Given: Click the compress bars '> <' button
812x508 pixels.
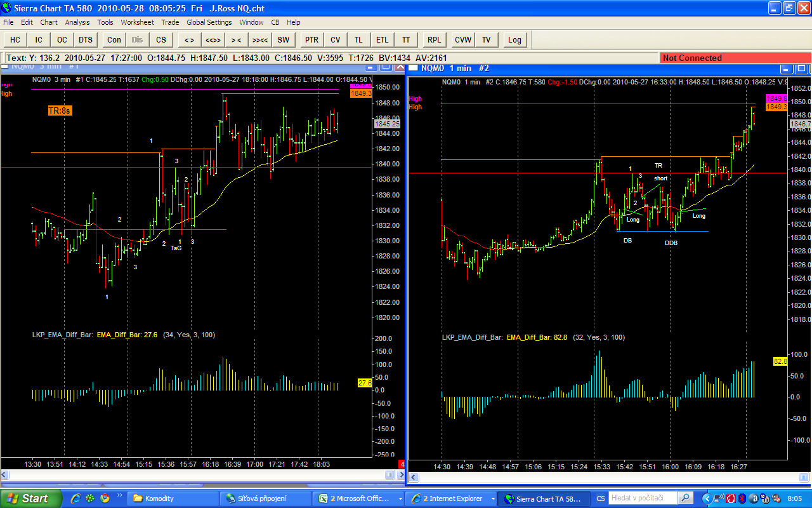Looking at the screenshot, I should 236,40.
